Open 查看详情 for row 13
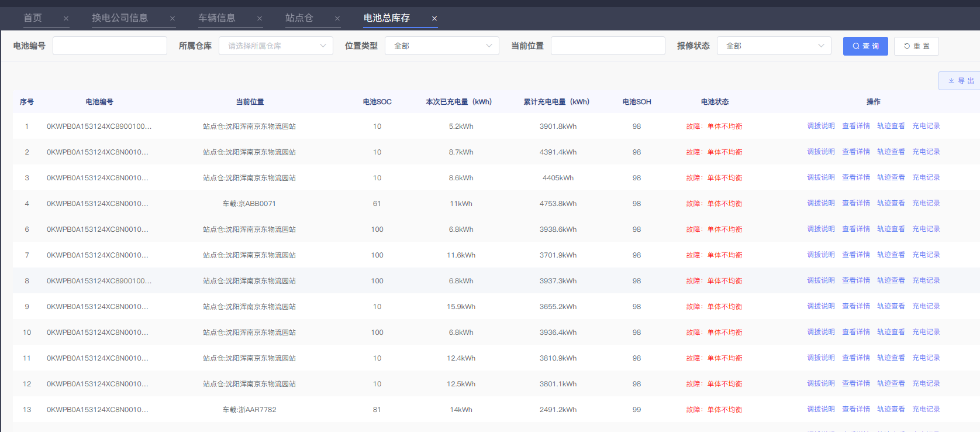This screenshot has width=980, height=432. pyautogui.click(x=856, y=409)
